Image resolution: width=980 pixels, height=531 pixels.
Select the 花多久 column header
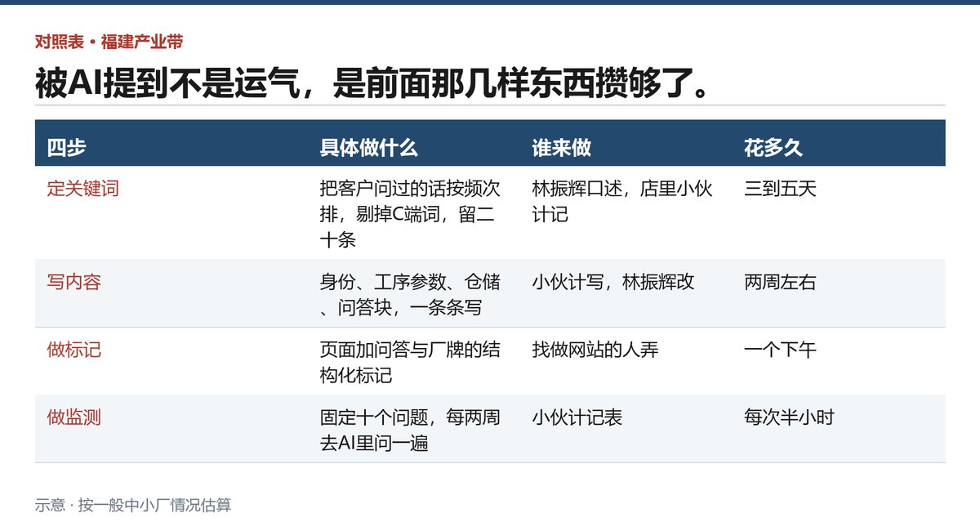pyautogui.click(x=773, y=148)
